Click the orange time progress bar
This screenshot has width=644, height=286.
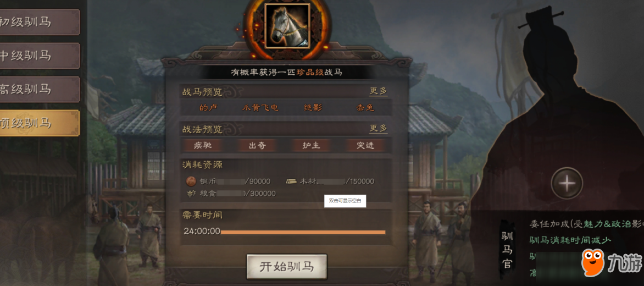[x=303, y=232]
